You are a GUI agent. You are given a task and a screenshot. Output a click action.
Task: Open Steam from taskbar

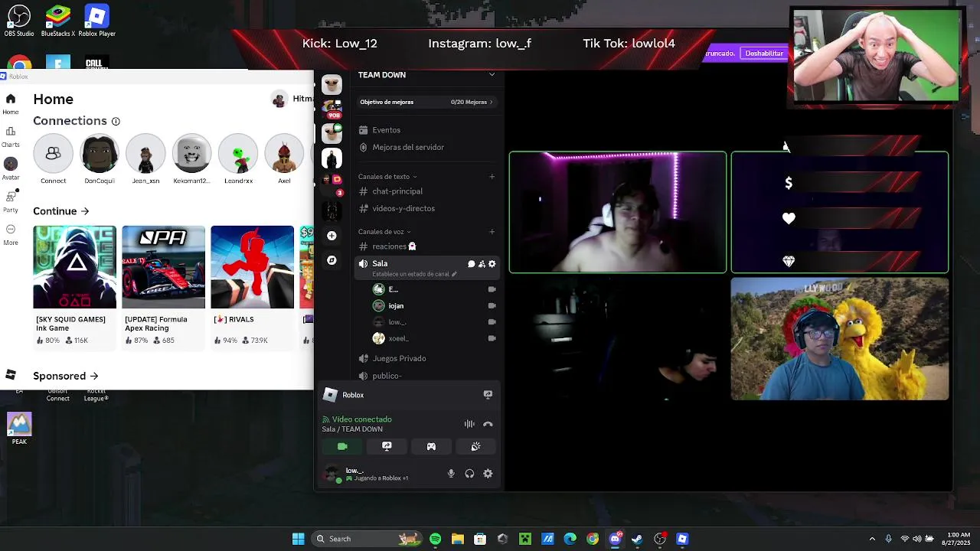[x=636, y=539]
